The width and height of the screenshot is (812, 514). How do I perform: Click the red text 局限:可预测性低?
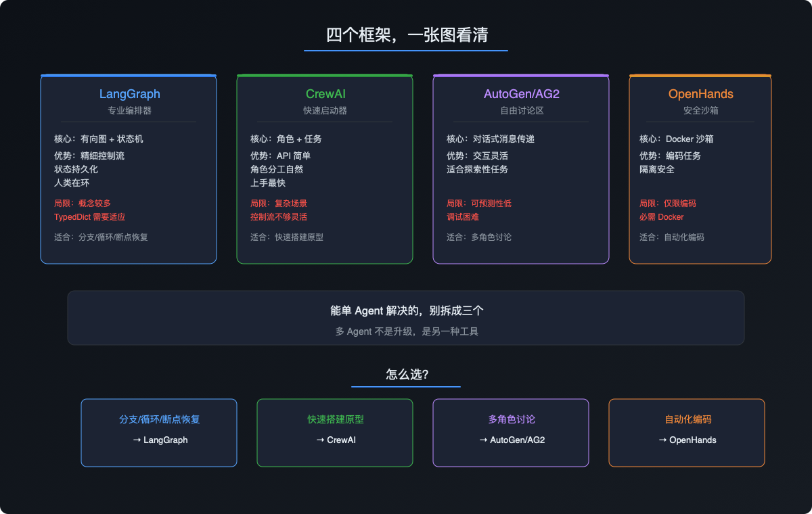tap(479, 203)
